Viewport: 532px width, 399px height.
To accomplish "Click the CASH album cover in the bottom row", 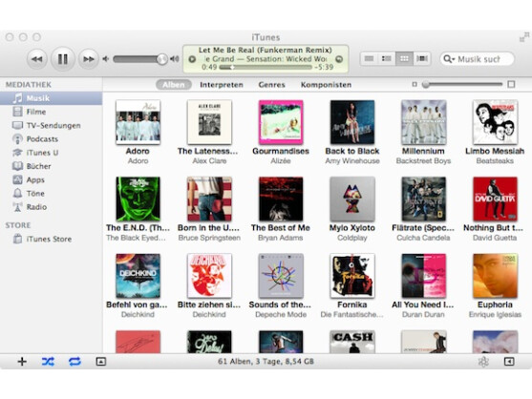I will [x=352, y=342].
